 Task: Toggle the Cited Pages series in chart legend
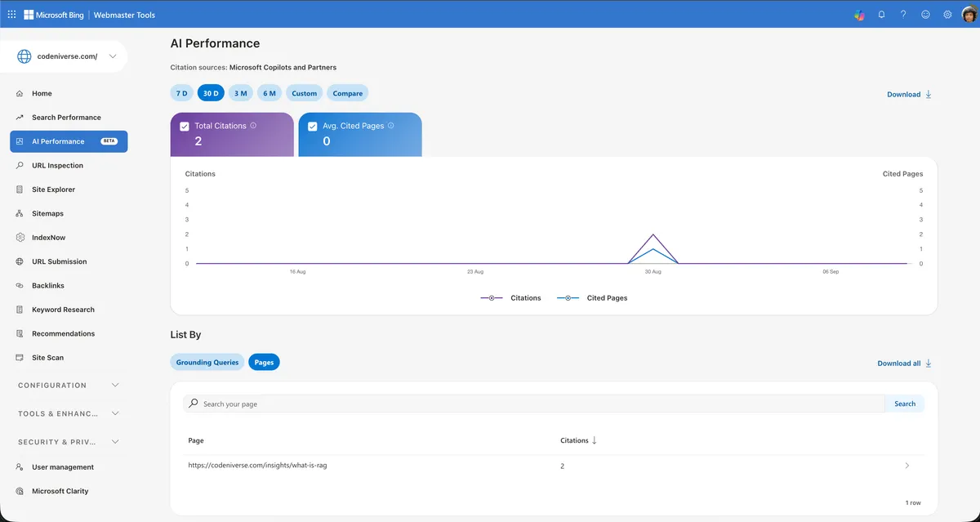(x=592, y=298)
